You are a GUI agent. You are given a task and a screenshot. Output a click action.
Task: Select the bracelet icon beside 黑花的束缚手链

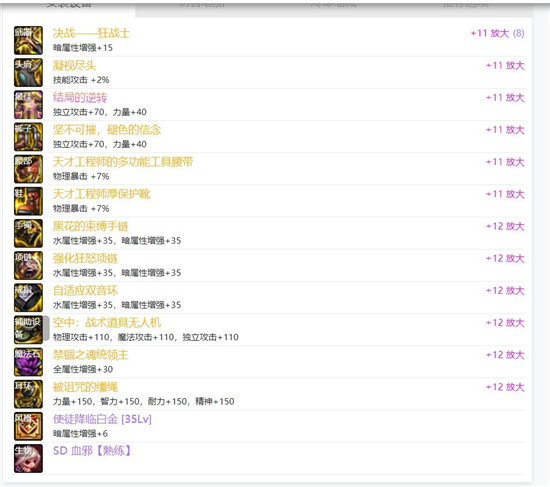point(28,233)
